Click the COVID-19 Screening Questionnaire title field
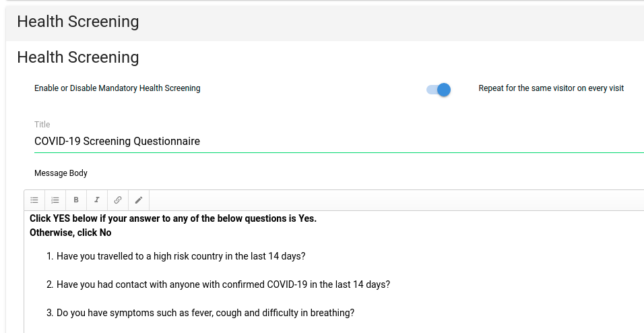The height and width of the screenshot is (333, 644). (x=269, y=142)
